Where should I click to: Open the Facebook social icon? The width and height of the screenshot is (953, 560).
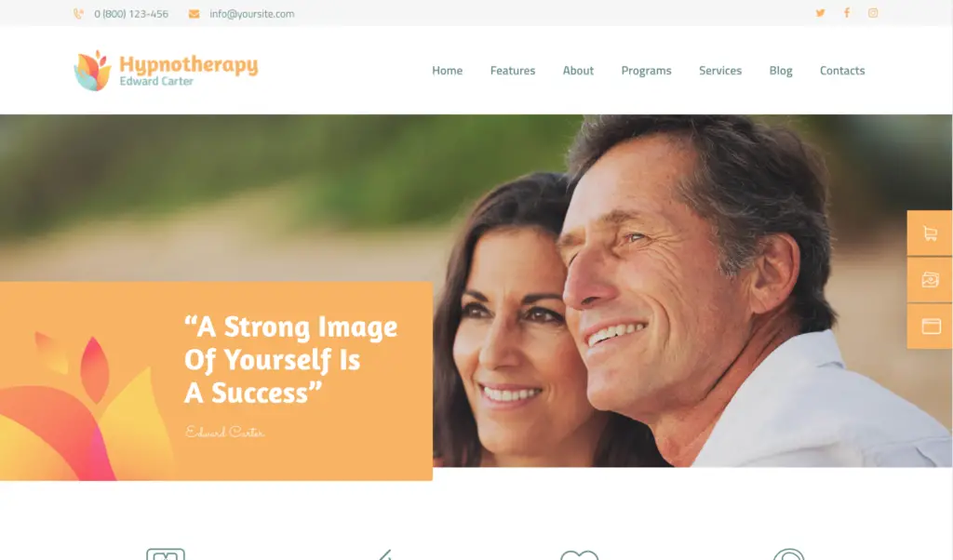pos(847,13)
